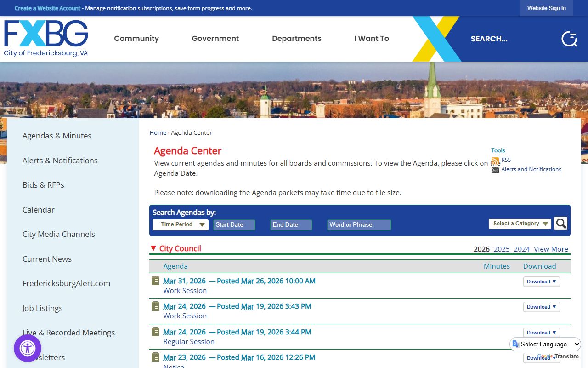Click the Create a Website Account link
This screenshot has height=368, width=588.
[x=48, y=8]
